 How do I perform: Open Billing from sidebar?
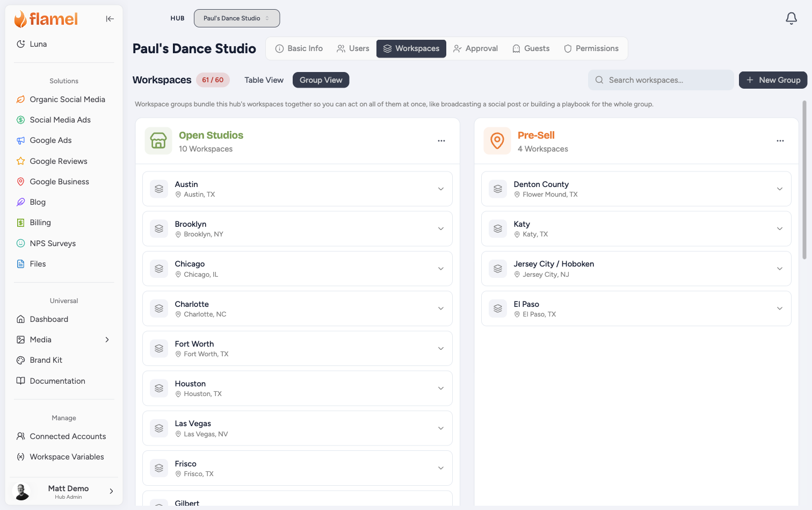(64, 222)
